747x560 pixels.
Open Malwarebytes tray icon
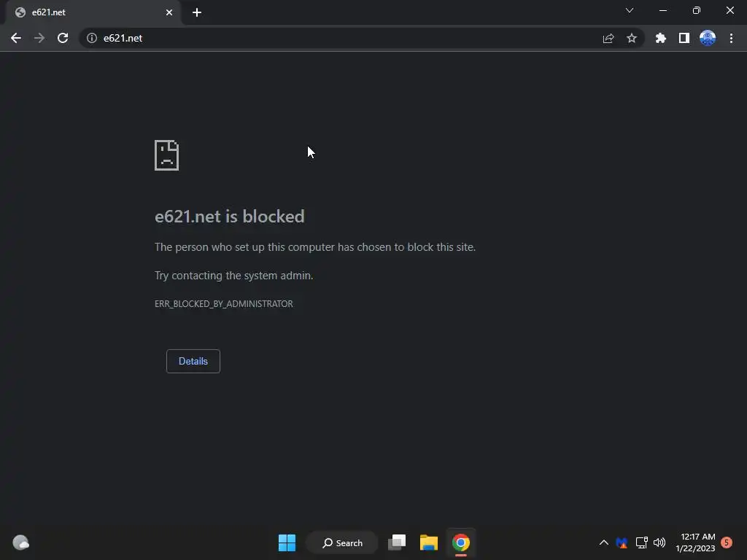click(x=622, y=542)
